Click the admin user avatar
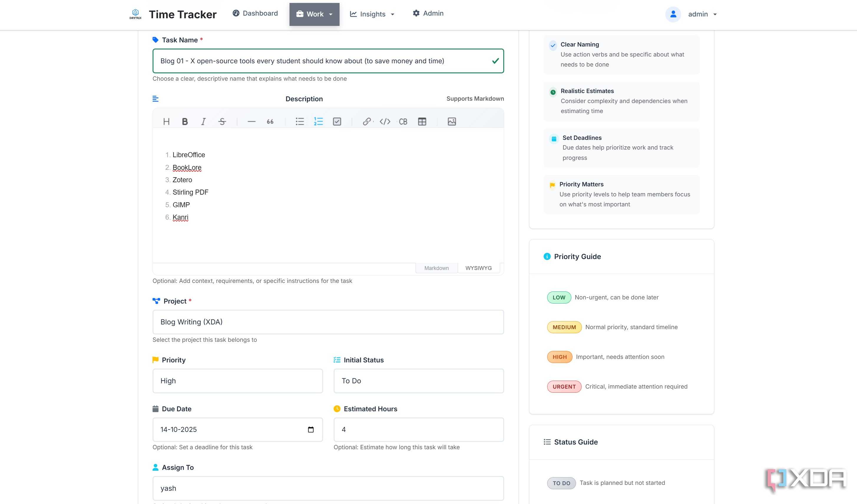Image resolution: width=857 pixels, height=504 pixels. [673, 14]
